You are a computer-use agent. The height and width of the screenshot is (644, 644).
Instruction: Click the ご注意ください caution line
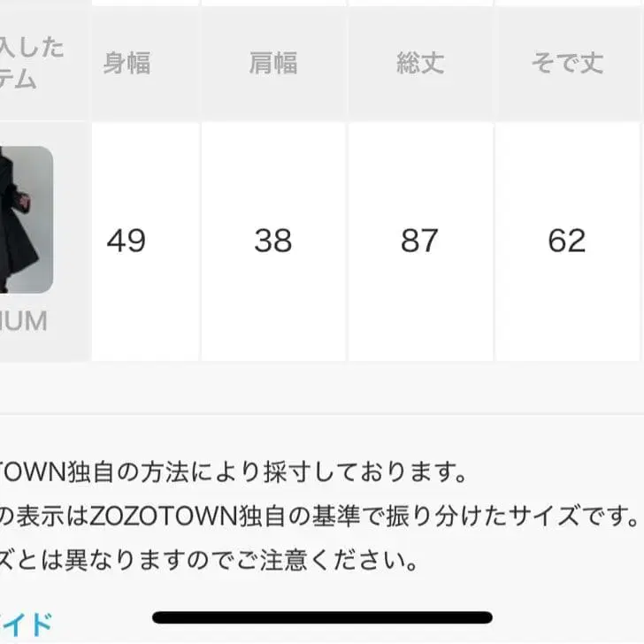[x=209, y=560]
